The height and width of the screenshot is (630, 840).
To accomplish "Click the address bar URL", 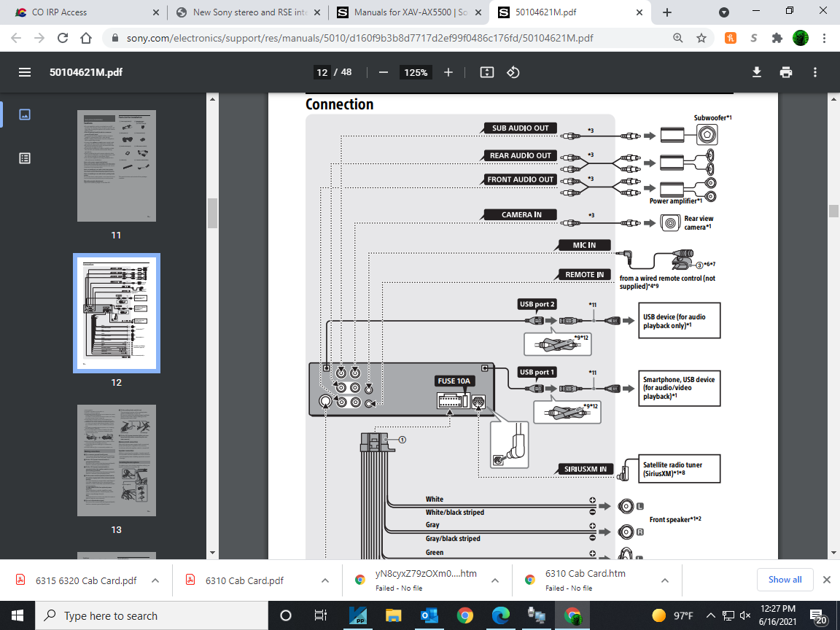I will point(359,38).
